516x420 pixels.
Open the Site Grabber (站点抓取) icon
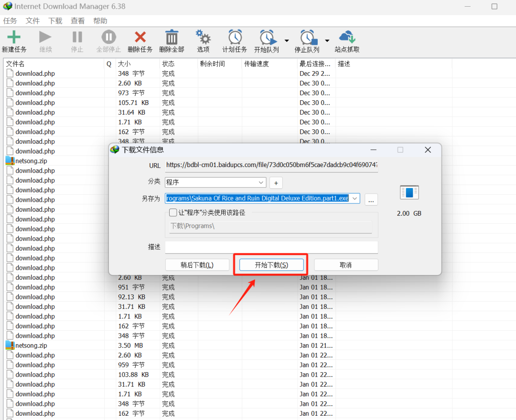347,37
